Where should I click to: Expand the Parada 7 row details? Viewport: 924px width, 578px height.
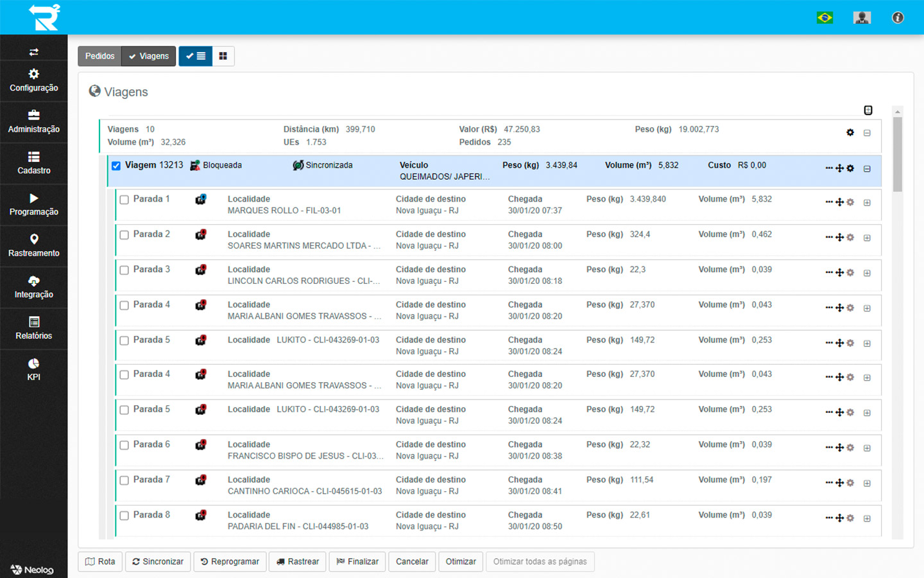(x=867, y=484)
